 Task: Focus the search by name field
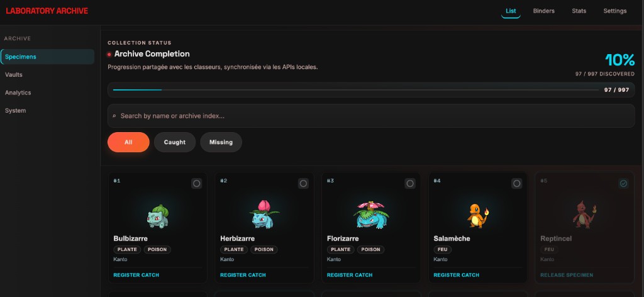pyautogui.click(x=371, y=116)
